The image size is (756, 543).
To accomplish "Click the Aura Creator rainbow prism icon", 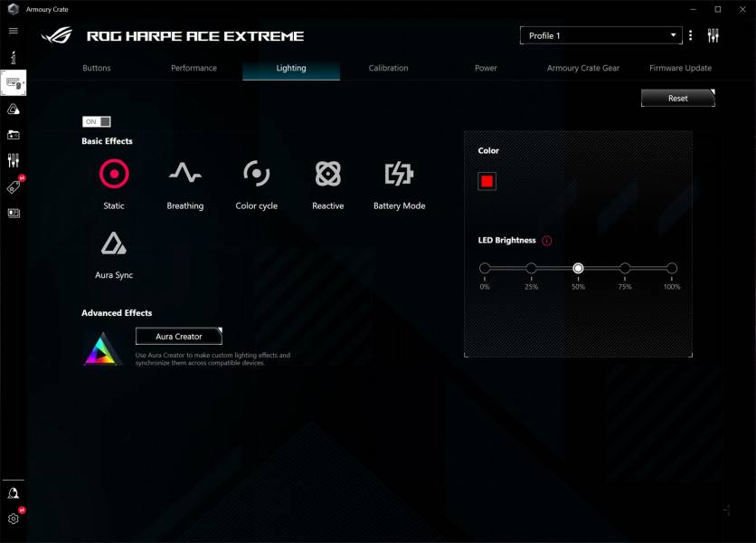I will 101,348.
